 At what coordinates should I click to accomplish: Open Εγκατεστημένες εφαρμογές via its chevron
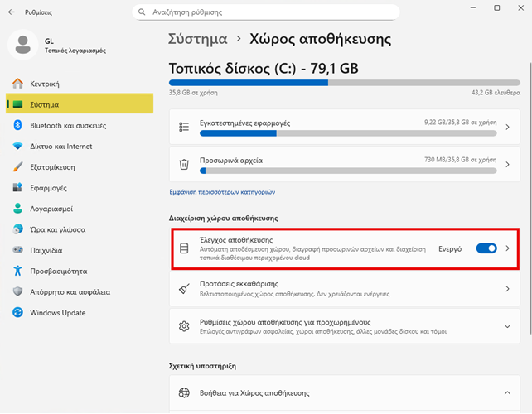(508, 127)
